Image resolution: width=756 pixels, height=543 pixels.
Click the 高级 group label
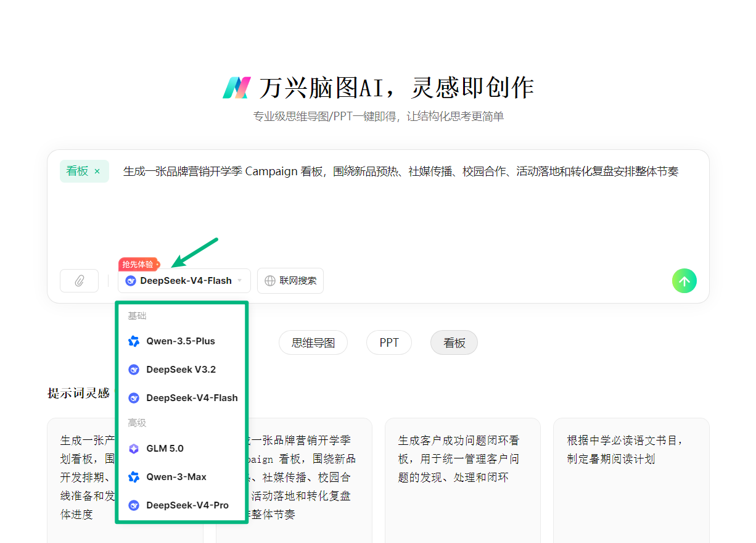[x=137, y=423]
